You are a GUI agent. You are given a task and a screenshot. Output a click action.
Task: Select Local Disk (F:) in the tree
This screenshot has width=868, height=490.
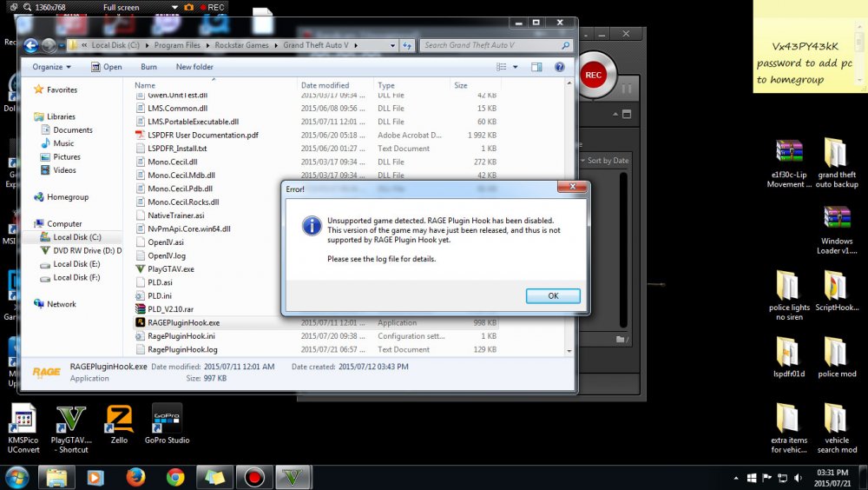[76, 278]
